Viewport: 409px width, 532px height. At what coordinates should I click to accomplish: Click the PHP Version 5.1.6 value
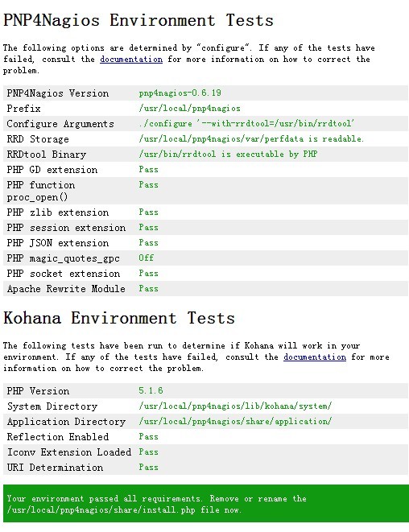(x=151, y=390)
